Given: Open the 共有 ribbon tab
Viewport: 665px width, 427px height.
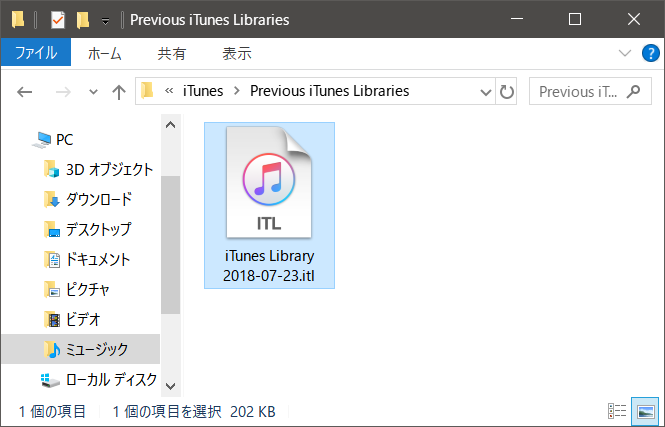Looking at the screenshot, I should [x=171, y=53].
